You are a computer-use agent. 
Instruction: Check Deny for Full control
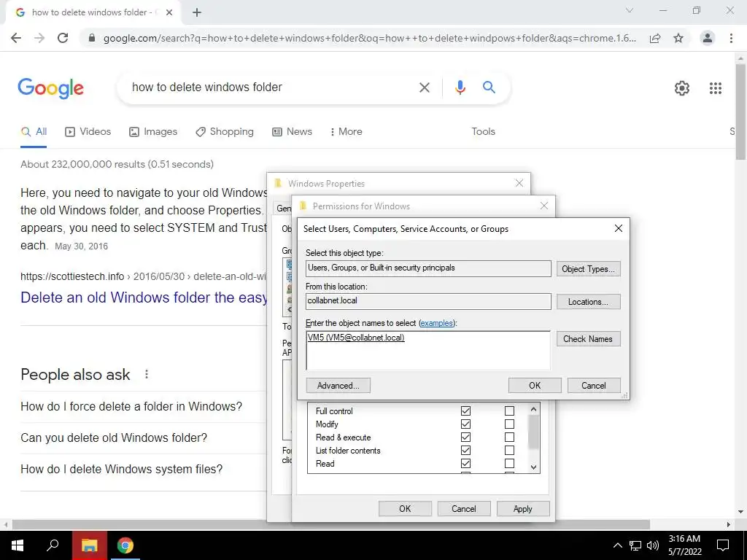tap(509, 411)
